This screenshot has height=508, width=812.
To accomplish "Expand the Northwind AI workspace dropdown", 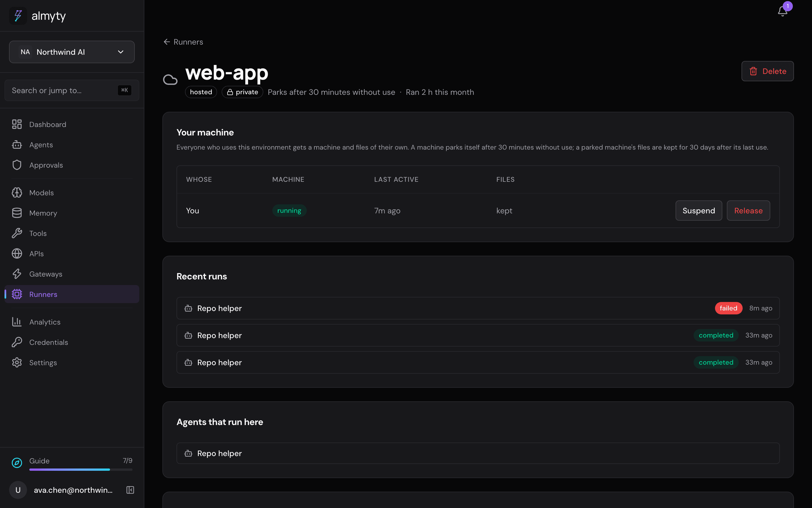I will (x=72, y=52).
